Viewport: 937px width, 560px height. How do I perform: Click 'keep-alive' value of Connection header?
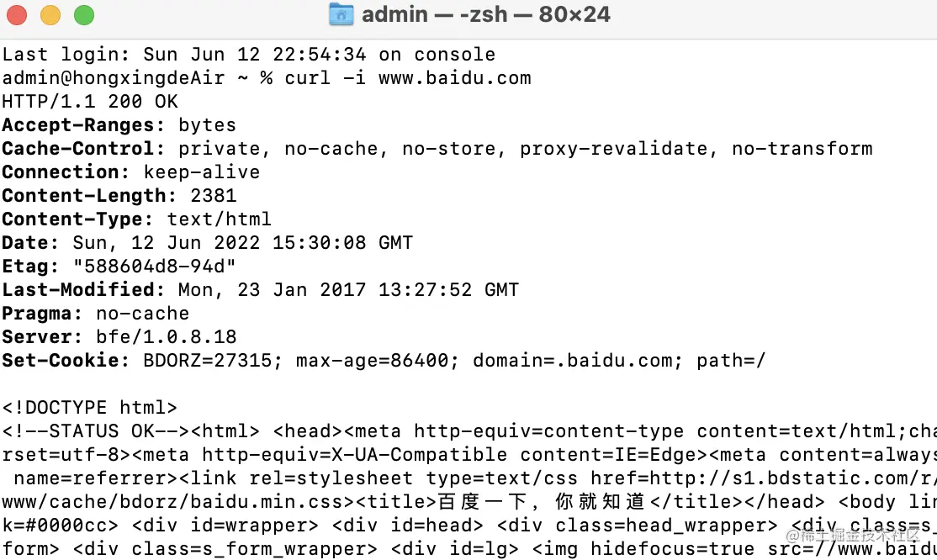click(x=202, y=172)
